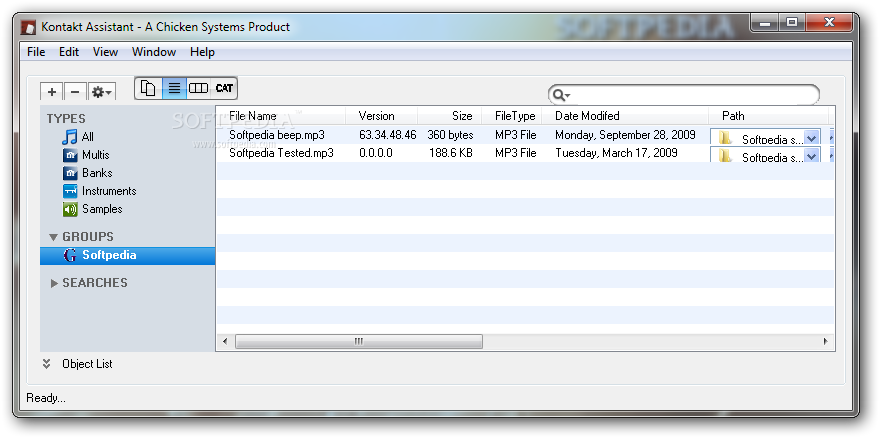
Task: Collapse the GROUPS section
Action: [x=54, y=237]
